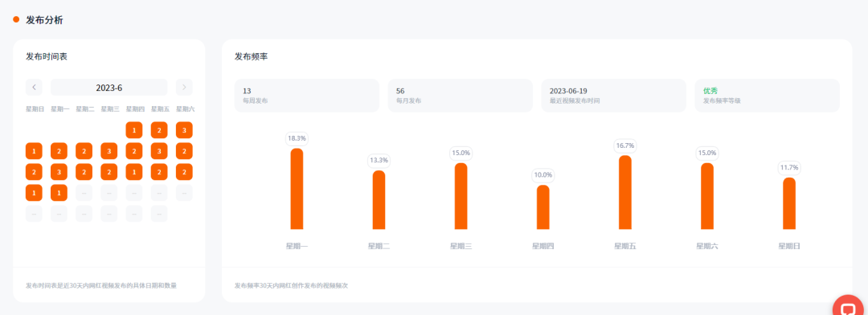868x315 pixels.
Task: Select June 18 Sunday cell showing 1
Action: (34, 193)
